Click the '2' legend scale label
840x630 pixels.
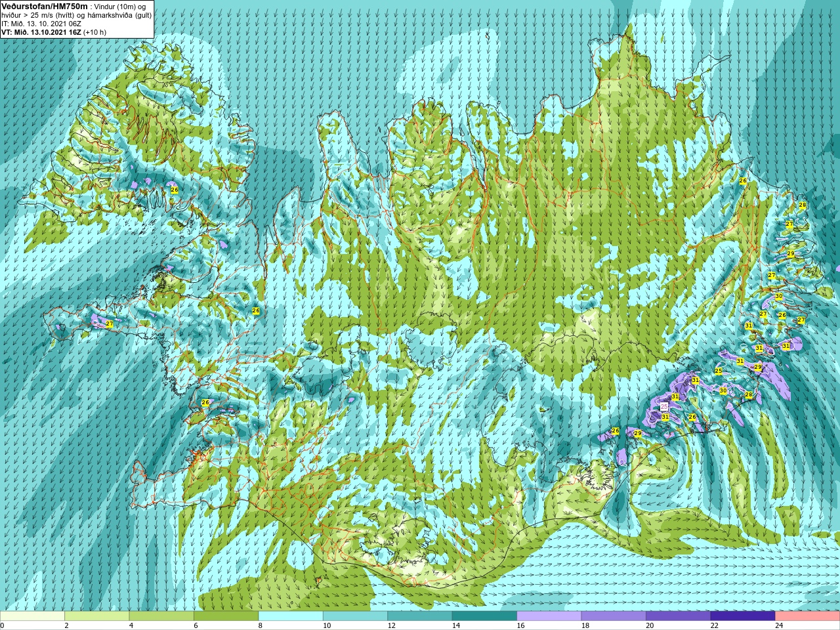click(66, 625)
